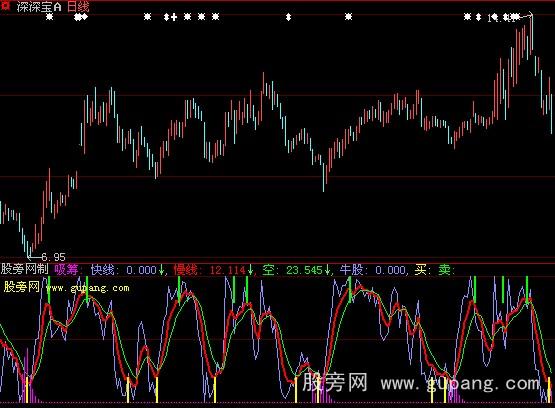Screen dimensions: 555x408
Task: Click the 快线: 0.000 value
Action: tap(124, 270)
